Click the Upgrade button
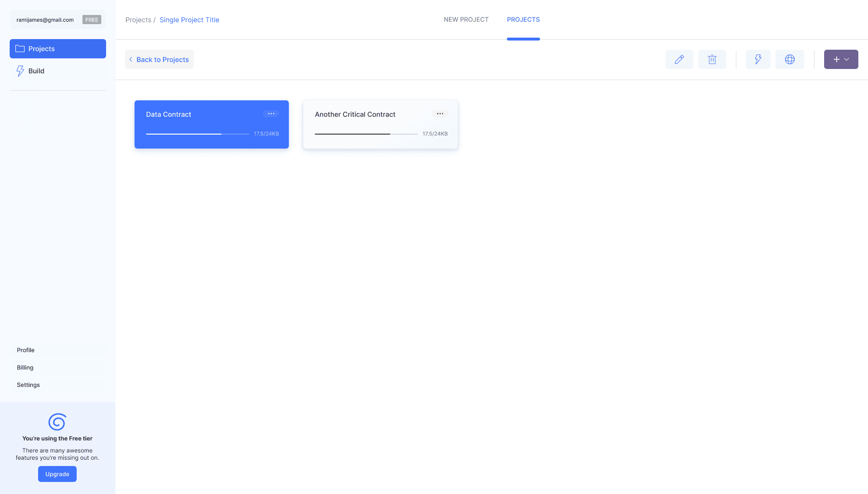This screenshot has height=494, width=868. point(57,474)
